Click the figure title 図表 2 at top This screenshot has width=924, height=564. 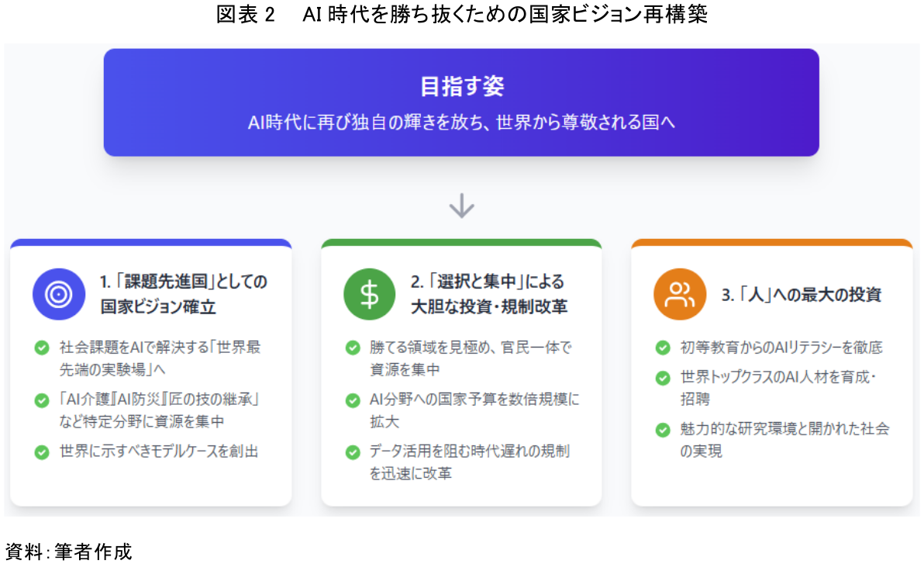coord(461,15)
